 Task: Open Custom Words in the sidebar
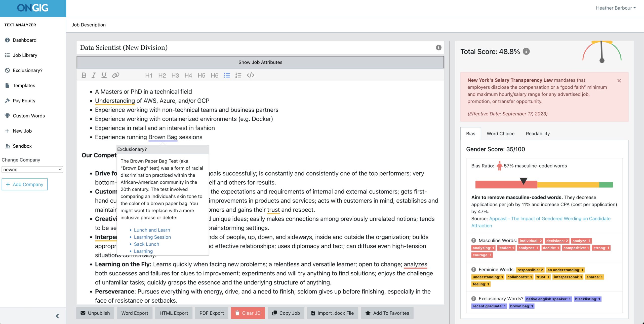[x=29, y=116]
